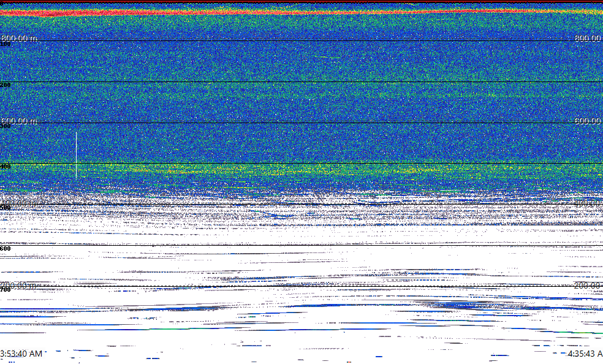Click the right-side 400.00 range label

(x=588, y=203)
